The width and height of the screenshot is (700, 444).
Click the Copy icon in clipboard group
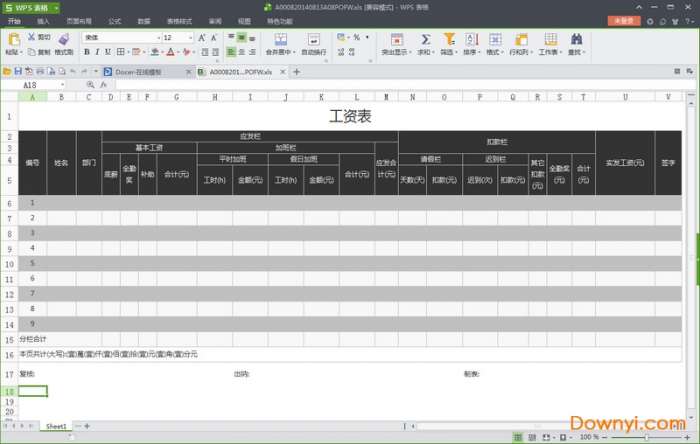click(32, 52)
